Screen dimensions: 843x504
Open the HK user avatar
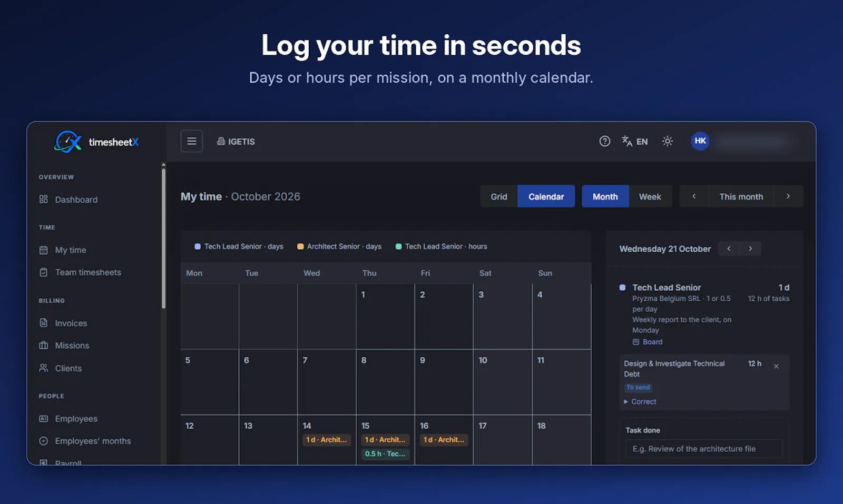point(700,141)
